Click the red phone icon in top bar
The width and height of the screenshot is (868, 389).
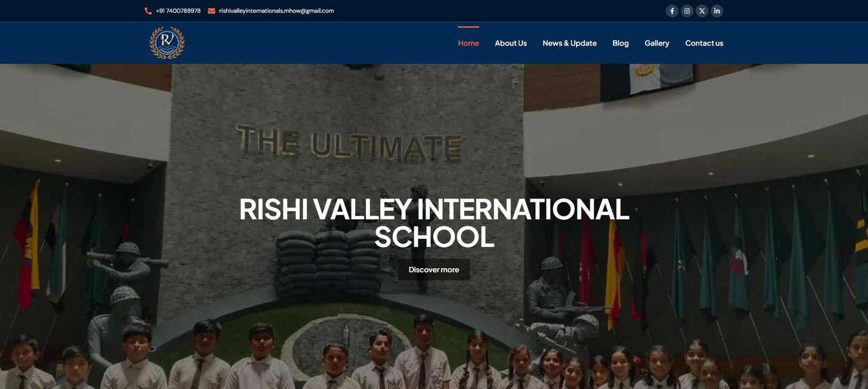click(x=148, y=11)
